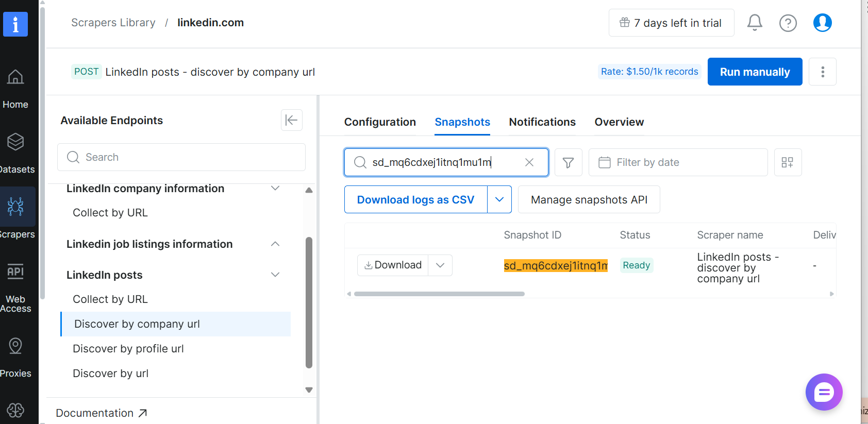
Task: Open the row Download options dropdown arrow
Action: tap(440, 265)
